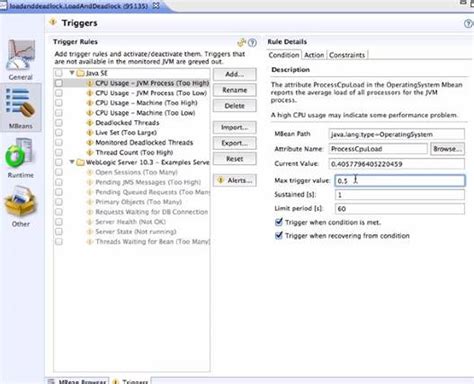
Task: Click the WebLogic Server 10.3 folder icon
Action: 80,162
